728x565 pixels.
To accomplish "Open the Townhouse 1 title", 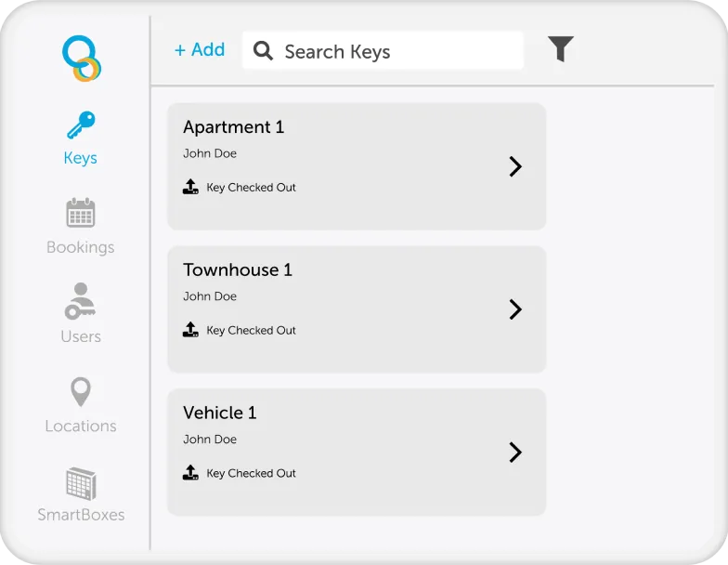I will point(238,269).
